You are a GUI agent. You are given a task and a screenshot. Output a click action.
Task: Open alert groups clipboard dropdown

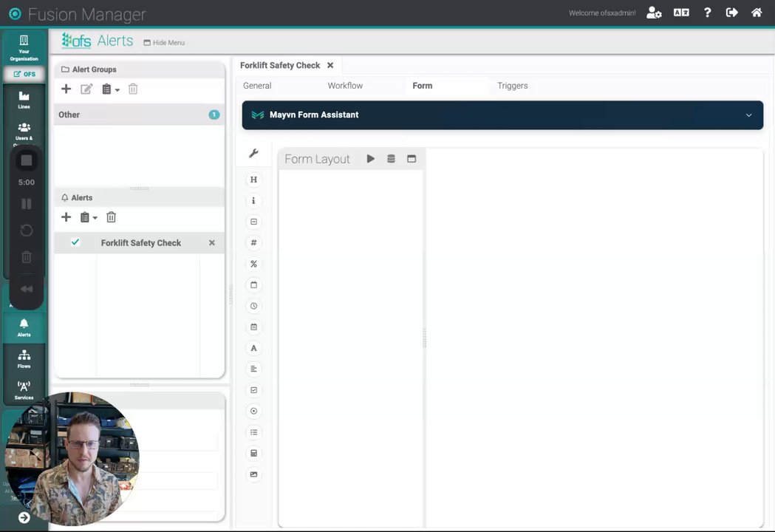click(110, 89)
